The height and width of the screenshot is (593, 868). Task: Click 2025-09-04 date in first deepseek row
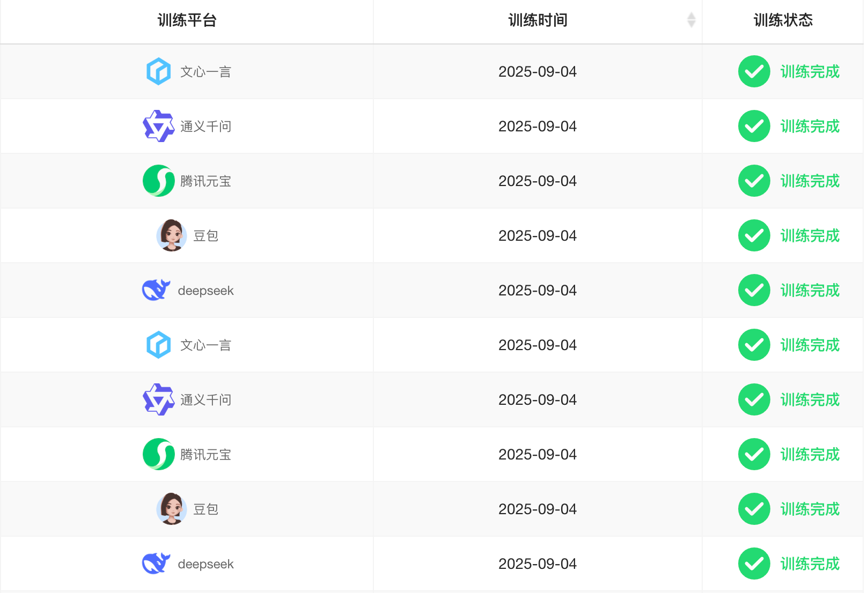(x=538, y=291)
